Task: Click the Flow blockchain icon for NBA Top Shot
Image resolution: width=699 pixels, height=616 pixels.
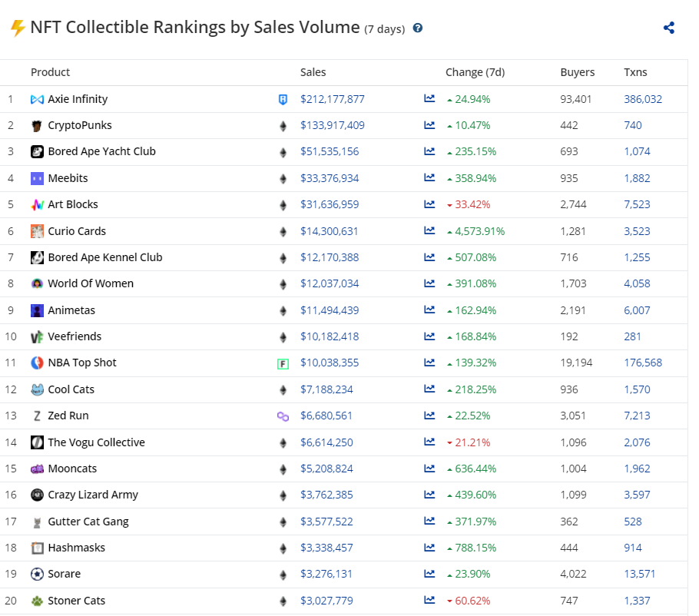Action: [283, 364]
